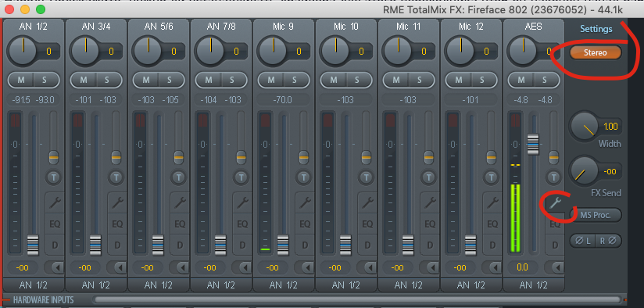Open settings wrench on AN 1/2 channel
This screenshot has width=644, height=308.
(55, 202)
